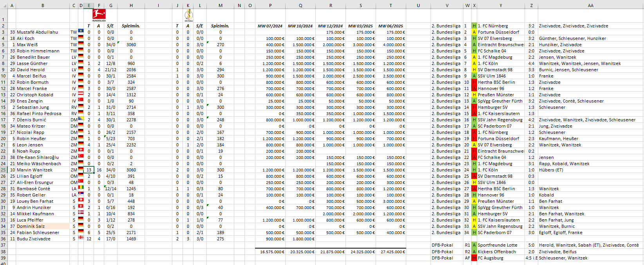Select column header P
Viewport: 644px width, 265px height.
click(270, 5)
